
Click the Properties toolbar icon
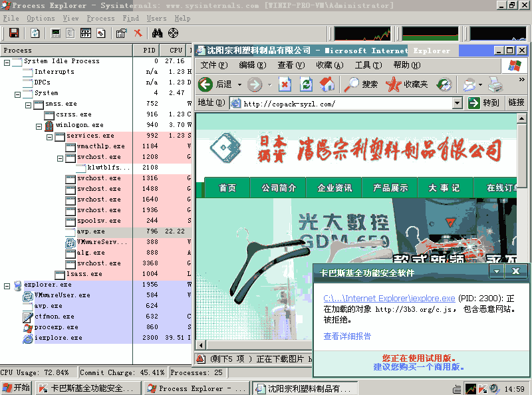coord(121,33)
